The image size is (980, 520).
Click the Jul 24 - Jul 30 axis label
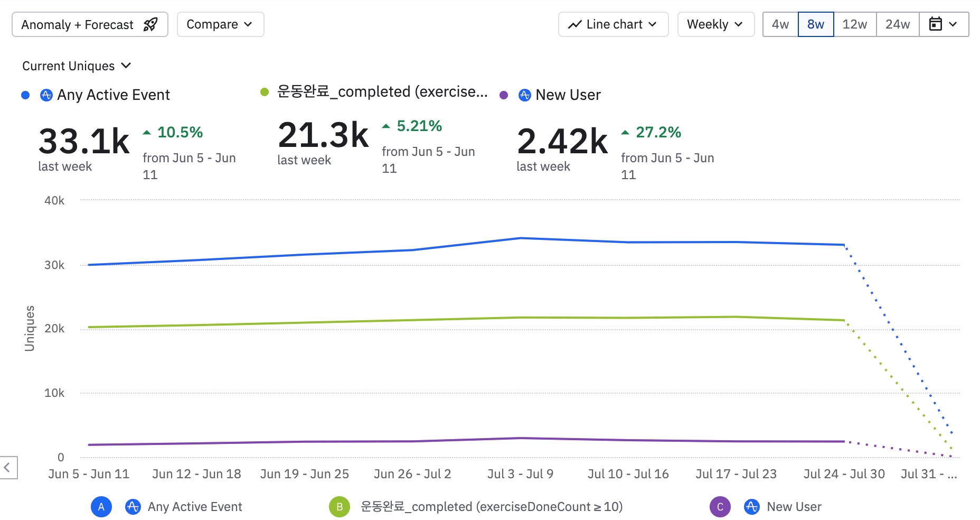click(x=844, y=474)
